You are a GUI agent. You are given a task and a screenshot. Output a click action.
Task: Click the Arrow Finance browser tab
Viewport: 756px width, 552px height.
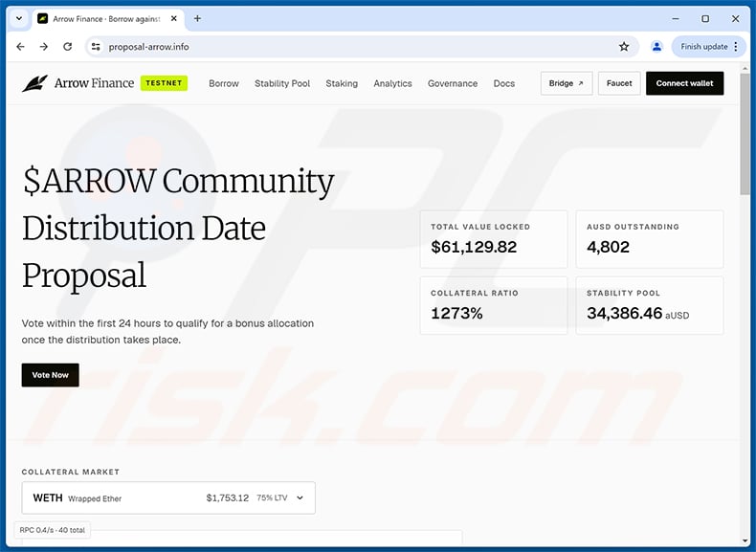pyautogui.click(x=107, y=19)
